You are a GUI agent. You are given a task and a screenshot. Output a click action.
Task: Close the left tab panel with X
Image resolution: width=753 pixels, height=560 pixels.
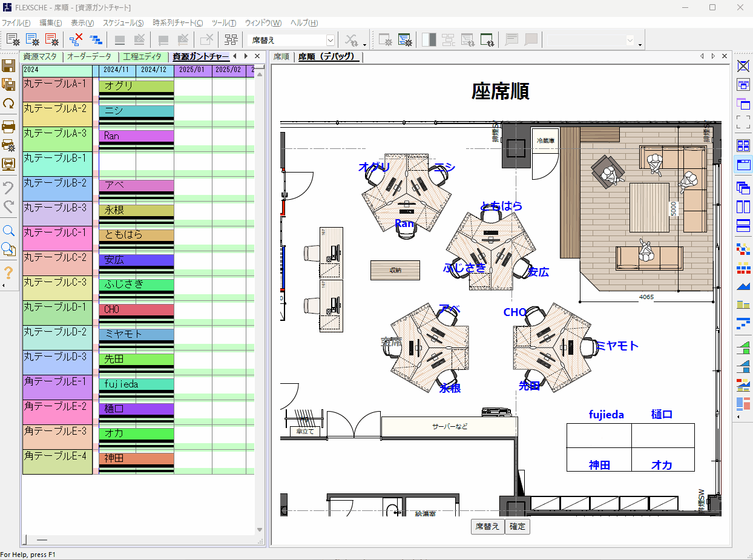point(257,56)
